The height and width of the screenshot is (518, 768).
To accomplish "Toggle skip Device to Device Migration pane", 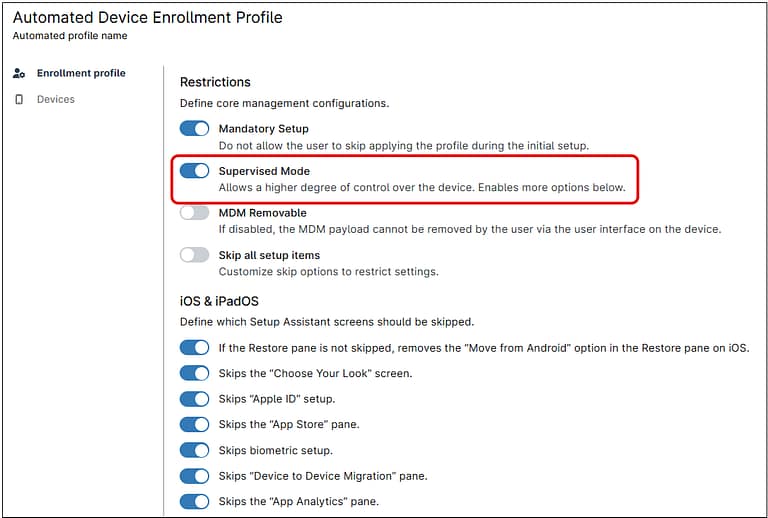I will (x=194, y=476).
